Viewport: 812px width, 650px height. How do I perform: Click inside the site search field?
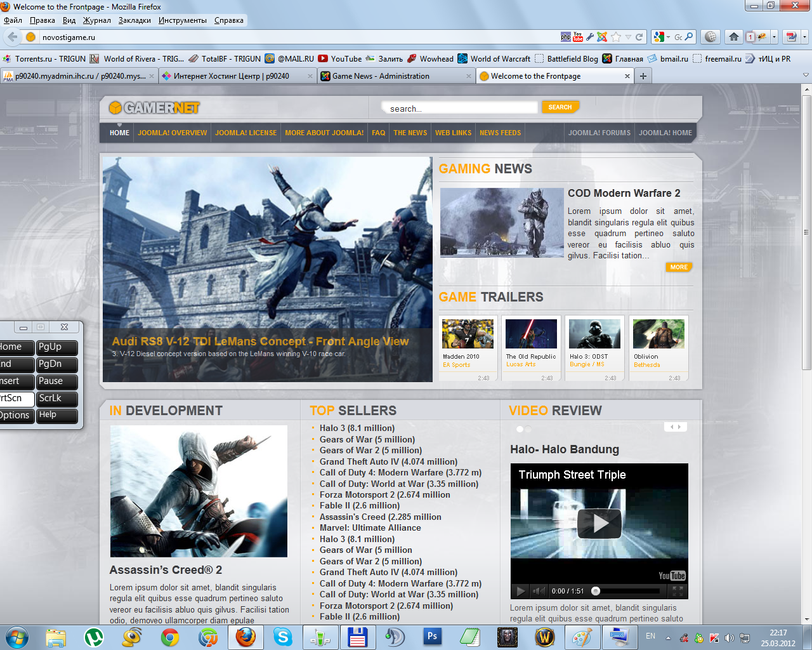click(459, 109)
